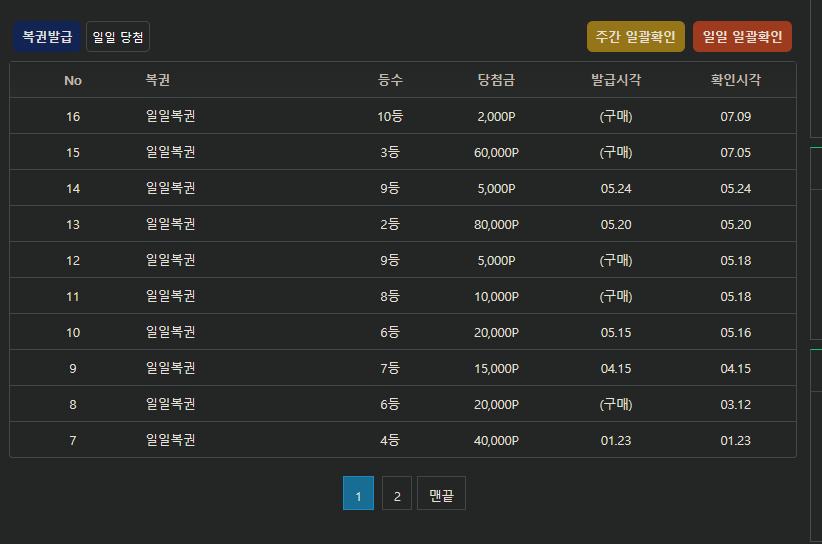Select the 발급시각 column header

(x=616, y=80)
